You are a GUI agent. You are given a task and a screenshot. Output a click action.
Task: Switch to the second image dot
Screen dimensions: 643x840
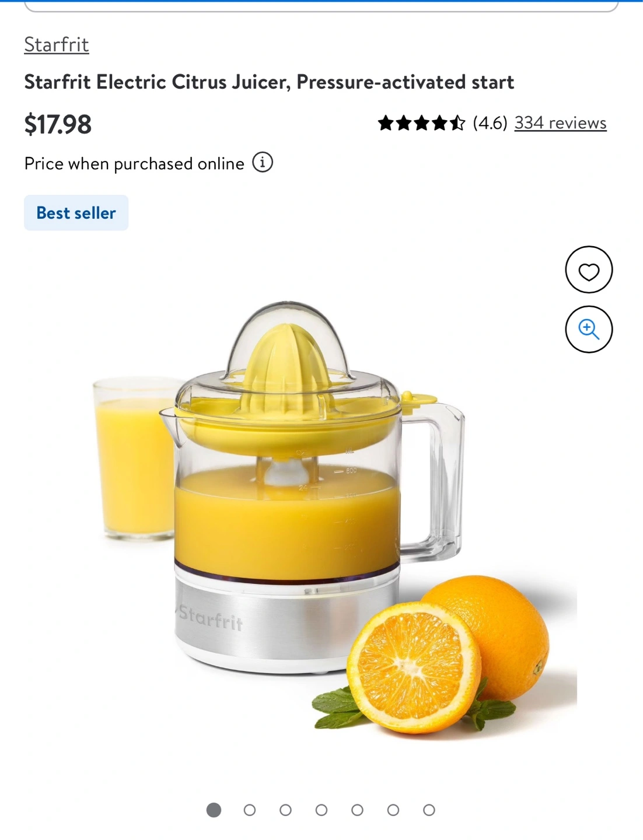click(x=250, y=810)
